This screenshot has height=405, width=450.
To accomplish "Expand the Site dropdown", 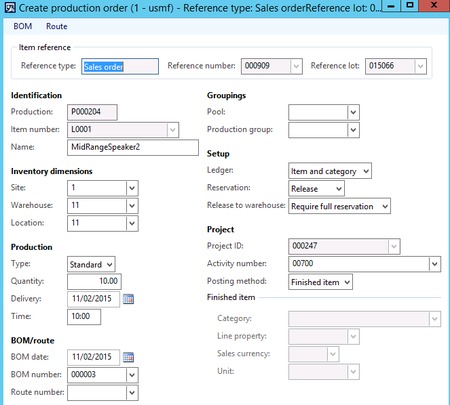I will [132, 188].
